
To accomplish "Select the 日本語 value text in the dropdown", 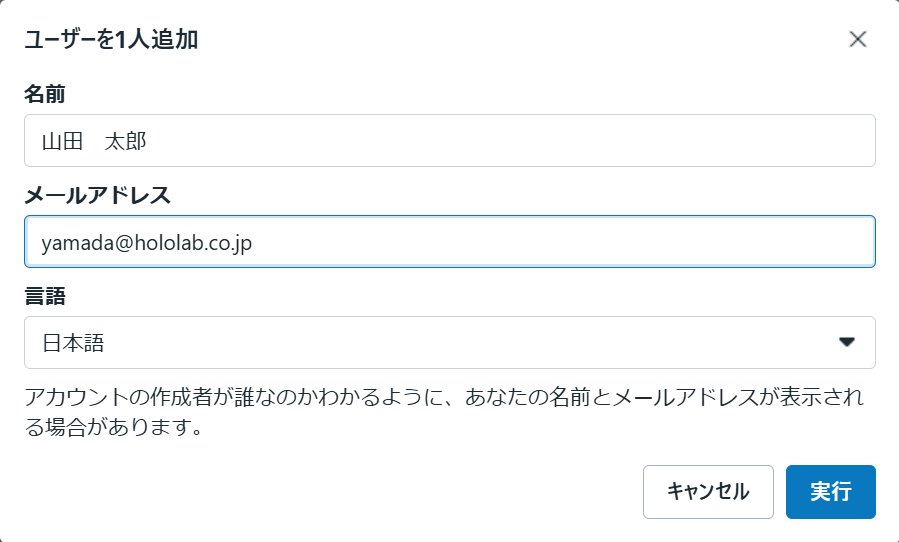I will click(73, 343).
